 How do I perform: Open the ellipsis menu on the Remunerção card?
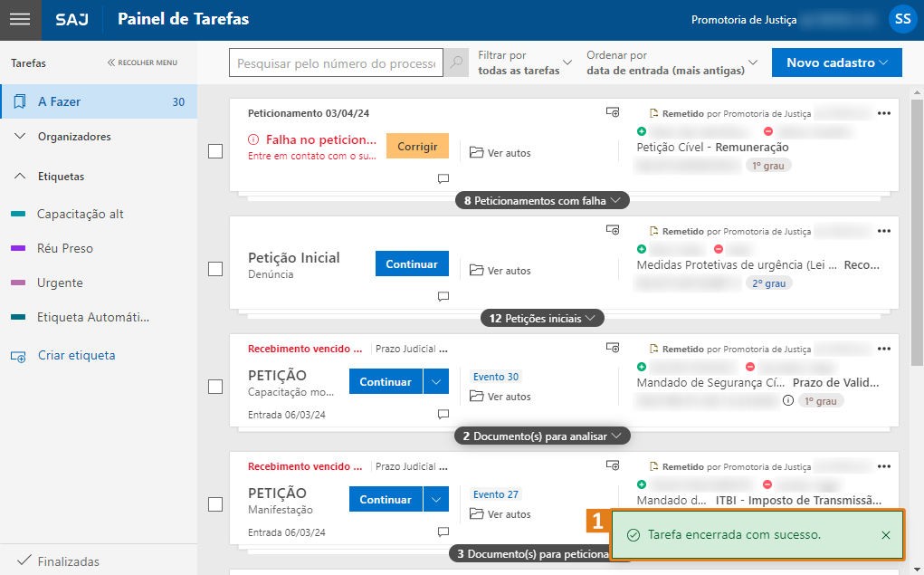pyautogui.click(x=884, y=112)
